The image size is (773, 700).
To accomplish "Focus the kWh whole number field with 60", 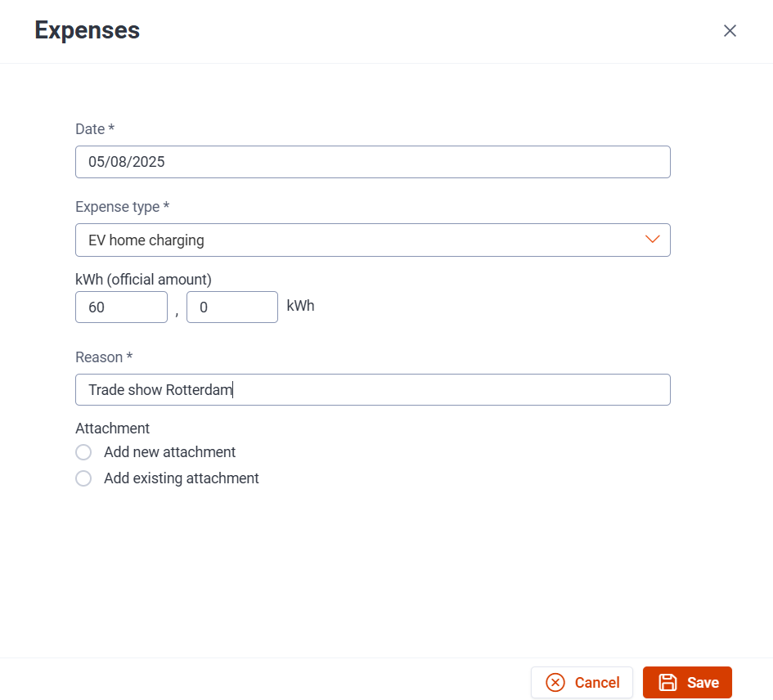I will (121, 307).
